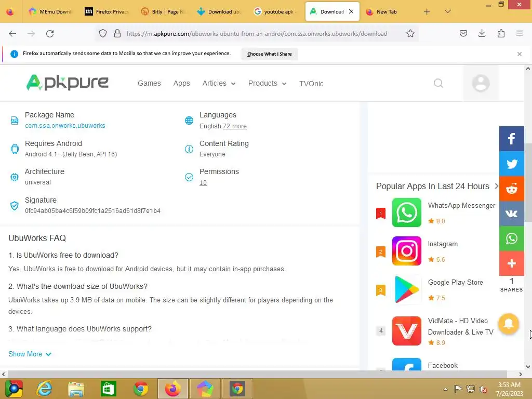Click the WhatsApp Messenger app title
This screenshot has width=532, height=399.
[x=461, y=206]
